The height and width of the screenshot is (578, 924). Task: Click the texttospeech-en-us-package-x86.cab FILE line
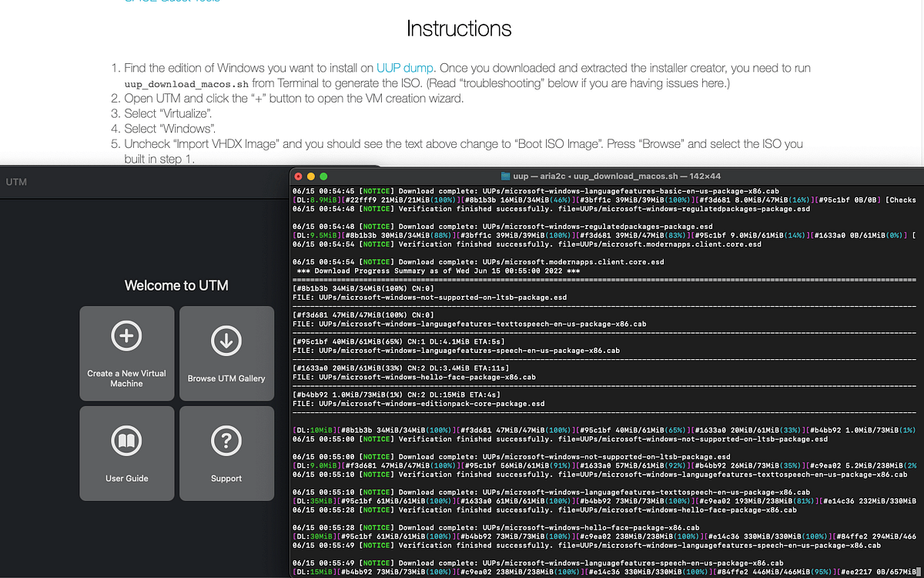(470, 324)
